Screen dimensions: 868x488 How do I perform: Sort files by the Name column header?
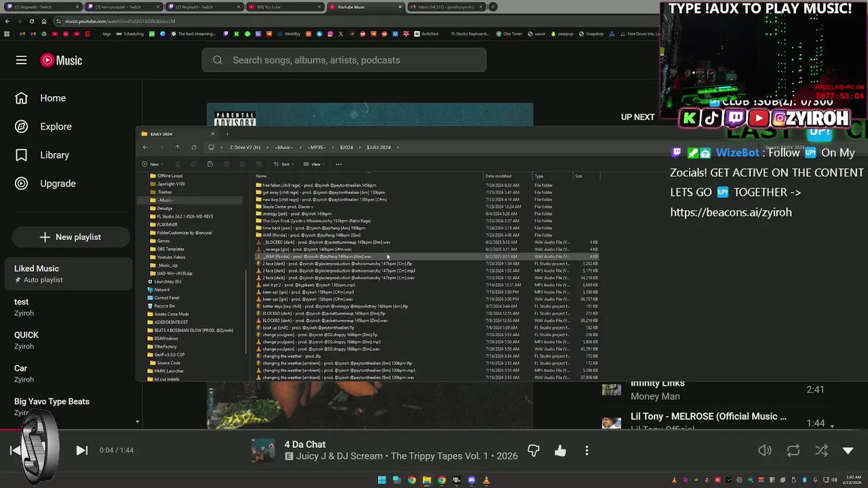(x=261, y=176)
